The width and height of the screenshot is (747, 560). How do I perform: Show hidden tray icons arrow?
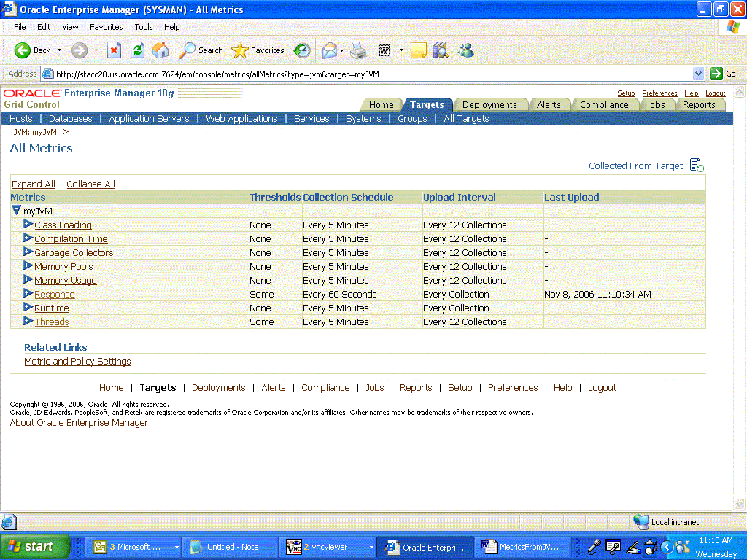[x=667, y=548]
